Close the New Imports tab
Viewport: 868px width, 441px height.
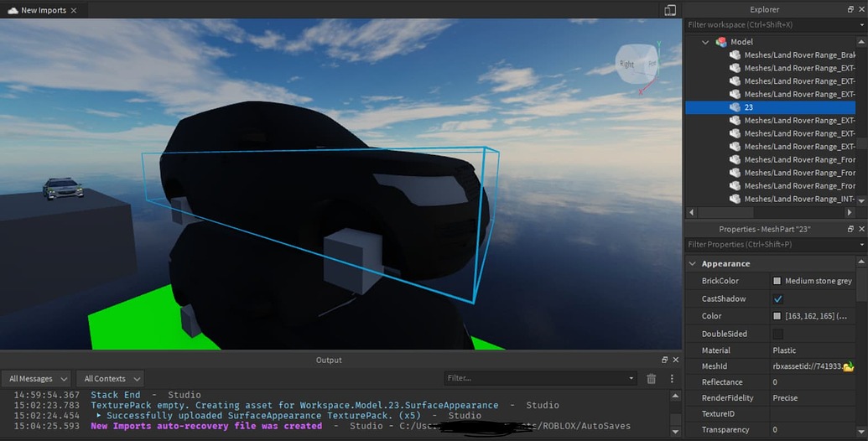click(74, 11)
